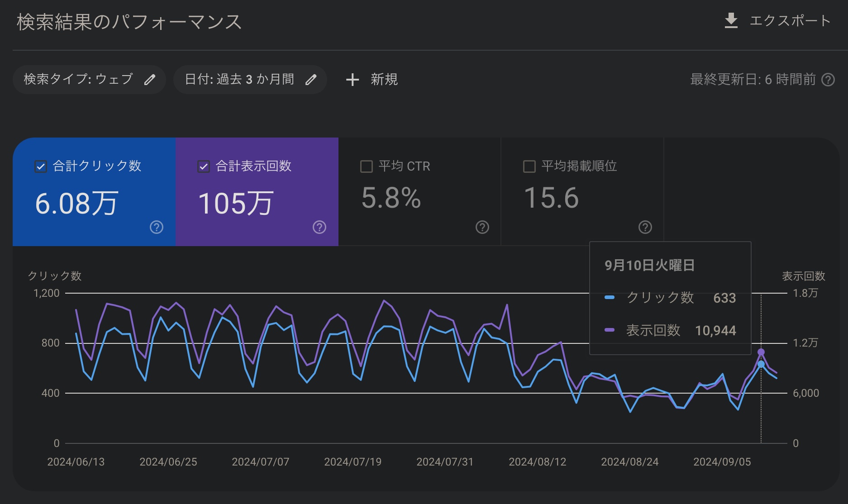
Task: Open the 検索タイプ: ウェブ filter chip
Action: (78, 80)
